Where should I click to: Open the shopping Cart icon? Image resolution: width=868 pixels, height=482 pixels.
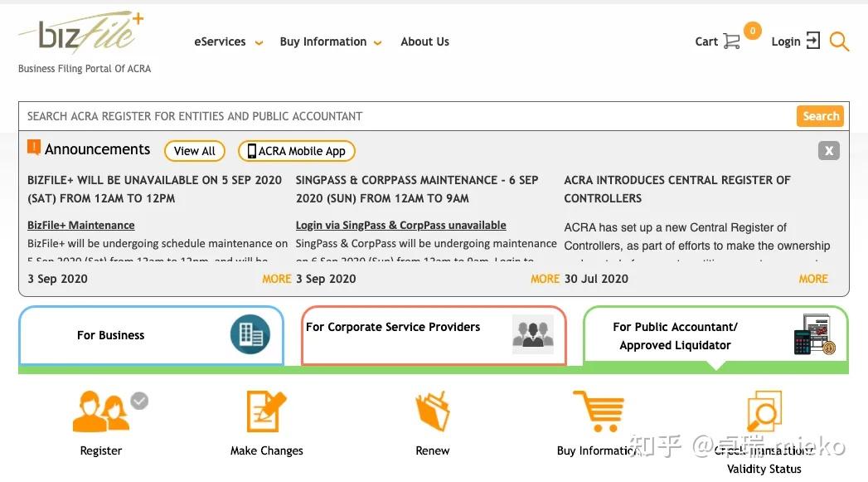(731, 41)
